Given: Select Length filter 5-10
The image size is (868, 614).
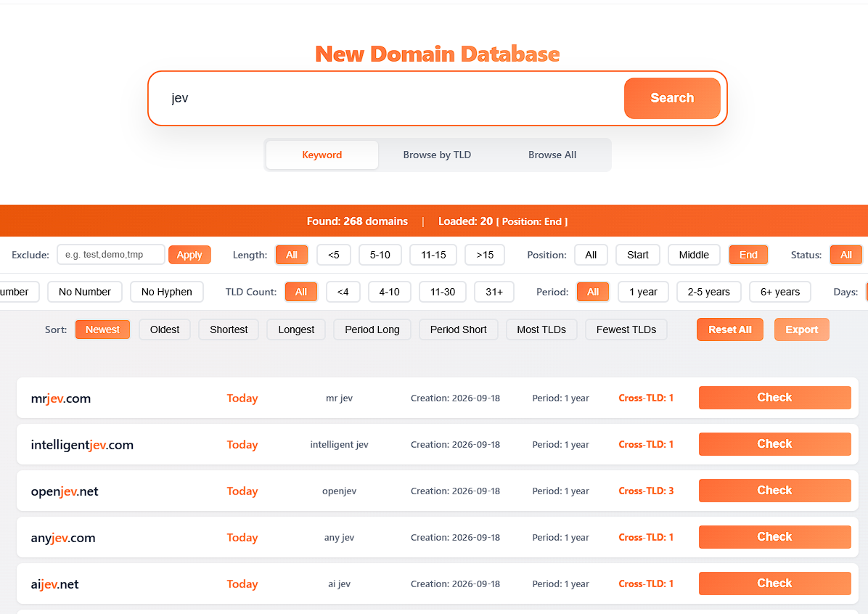Looking at the screenshot, I should click(x=380, y=255).
